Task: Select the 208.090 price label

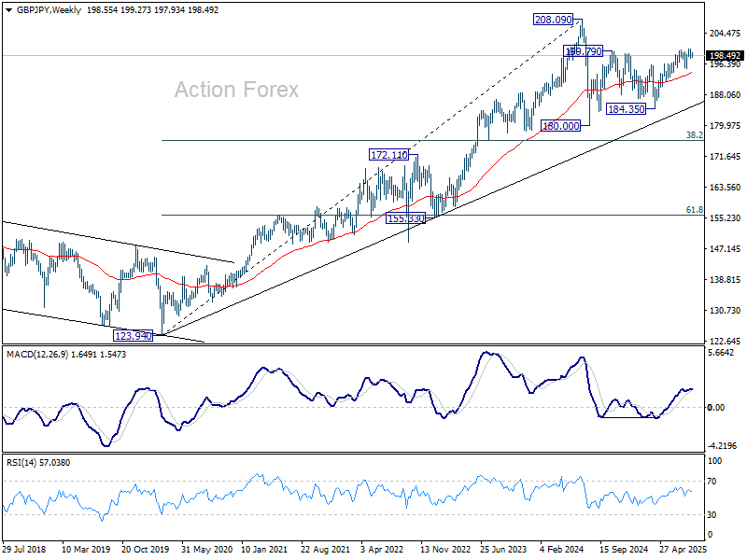Action: tap(553, 20)
